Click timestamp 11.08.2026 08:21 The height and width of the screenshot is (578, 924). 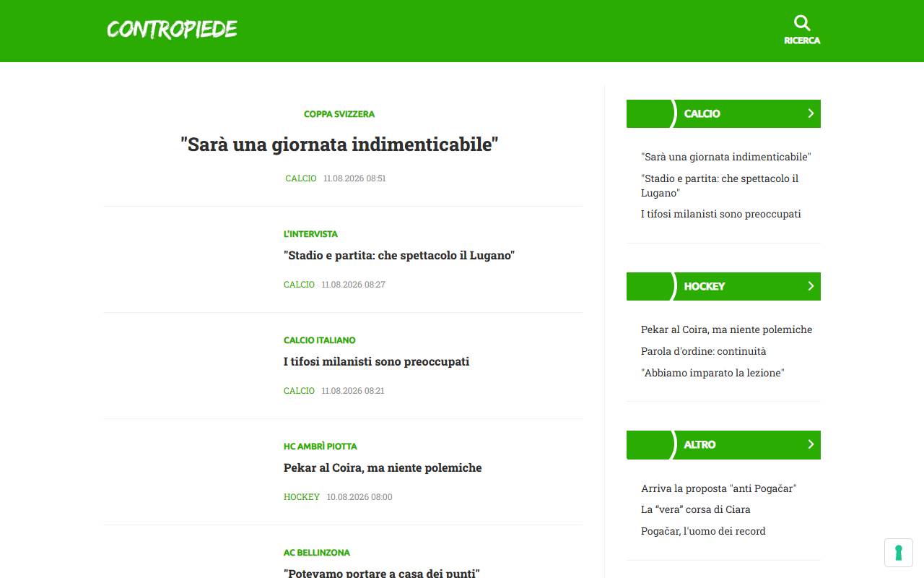353,391
